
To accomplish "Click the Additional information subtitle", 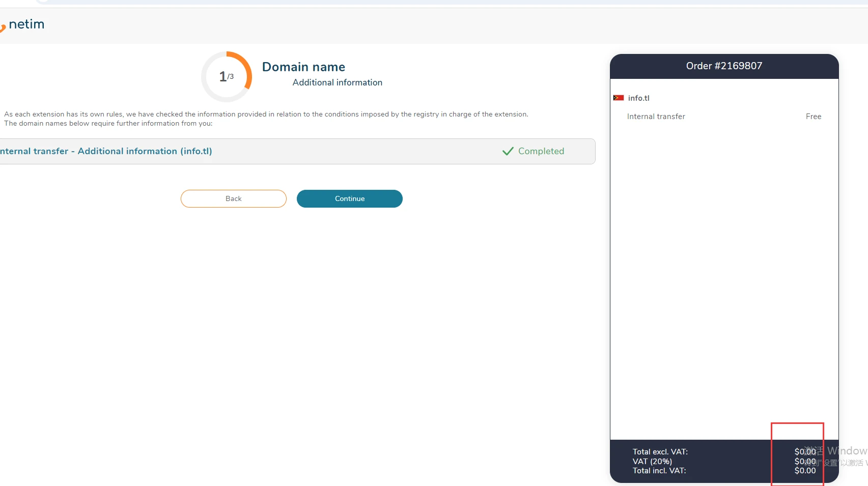I will coord(337,82).
